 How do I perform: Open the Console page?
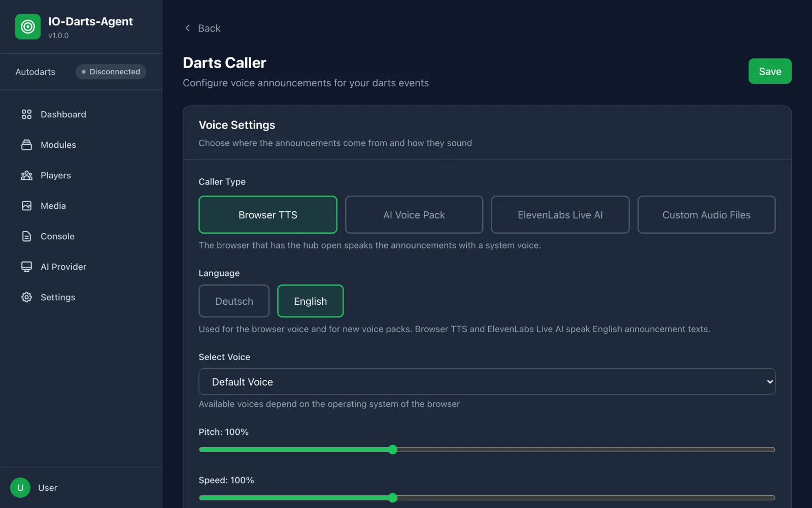click(x=81, y=236)
